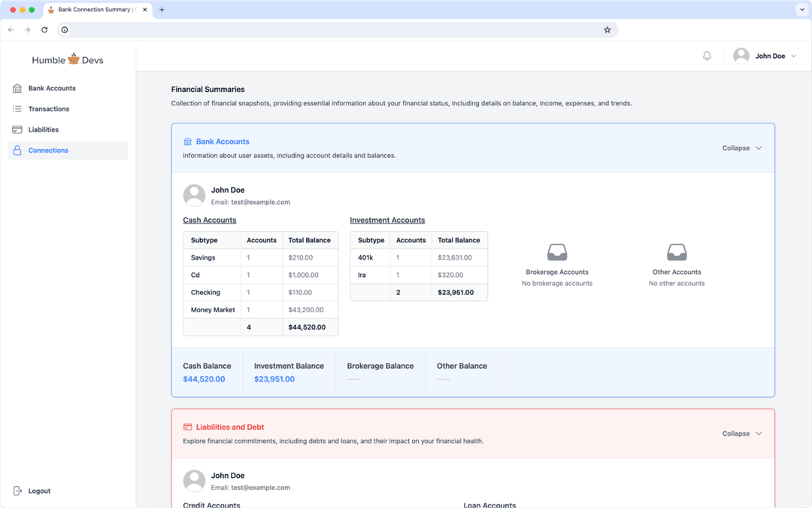Click the Logout door icon
The height and width of the screenshot is (508, 812).
tap(17, 490)
